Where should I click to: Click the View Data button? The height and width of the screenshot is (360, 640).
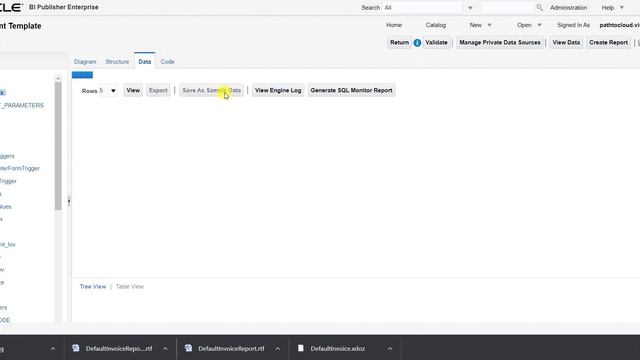click(x=566, y=42)
